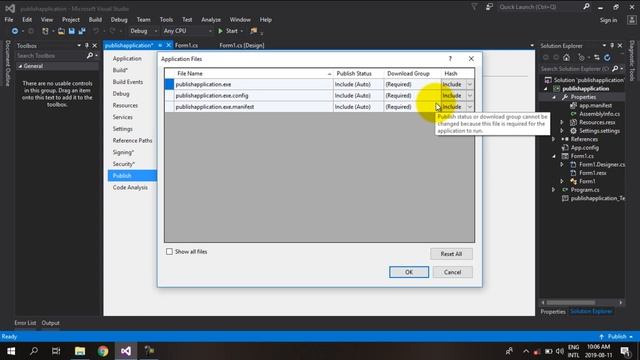Expand the Settings.settings node

tap(562, 131)
